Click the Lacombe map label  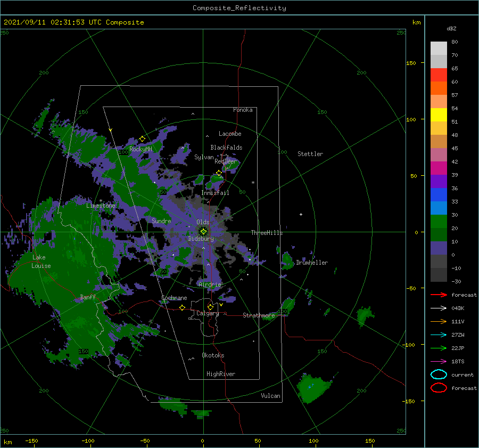coord(230,134)
